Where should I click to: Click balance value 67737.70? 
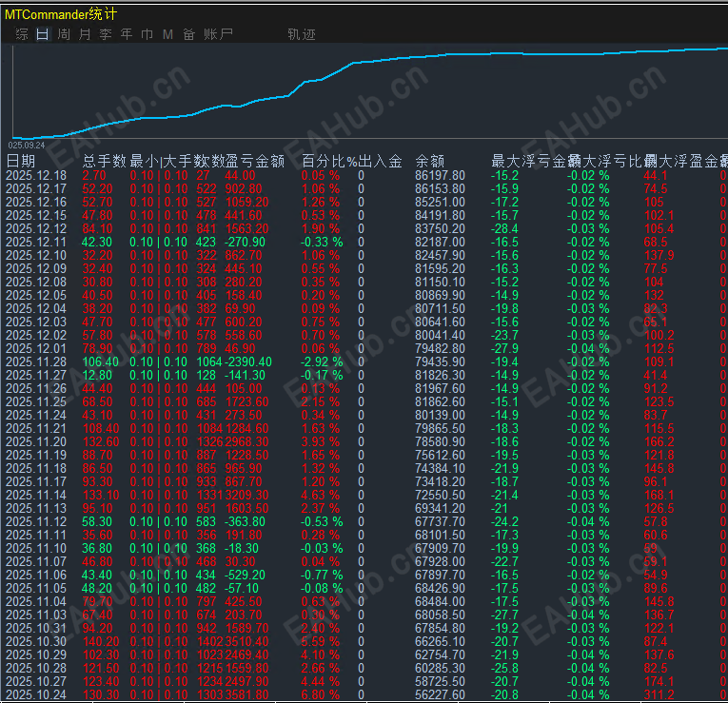(x=441, y=521)
